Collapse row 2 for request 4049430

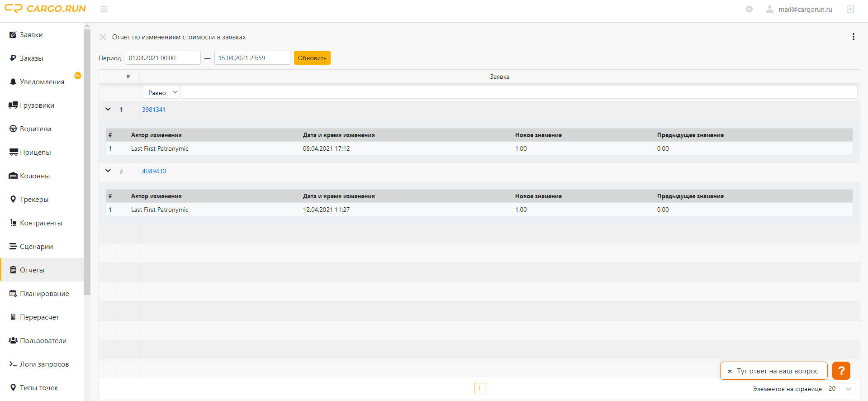pos(108,171)
